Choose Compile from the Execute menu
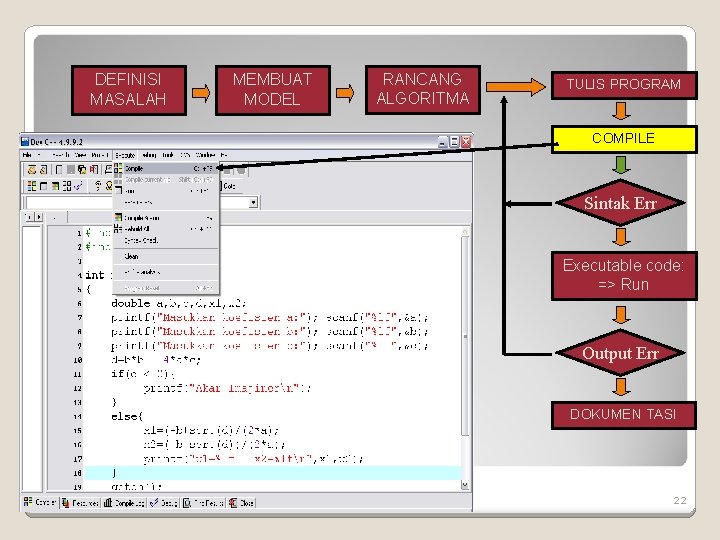 [x=165, y=169]
